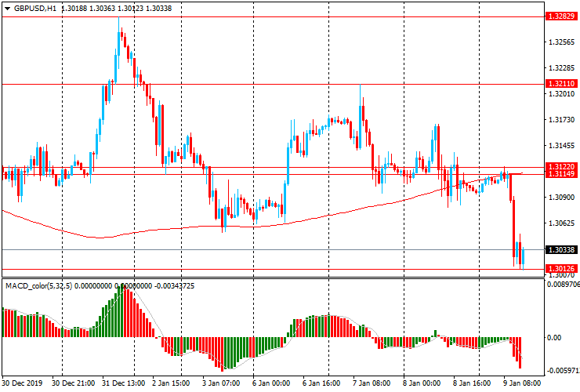Viewport: 580px width, 392px height.
Task: Click the 1.31455 value on price scale
Action: pos(562,146)
